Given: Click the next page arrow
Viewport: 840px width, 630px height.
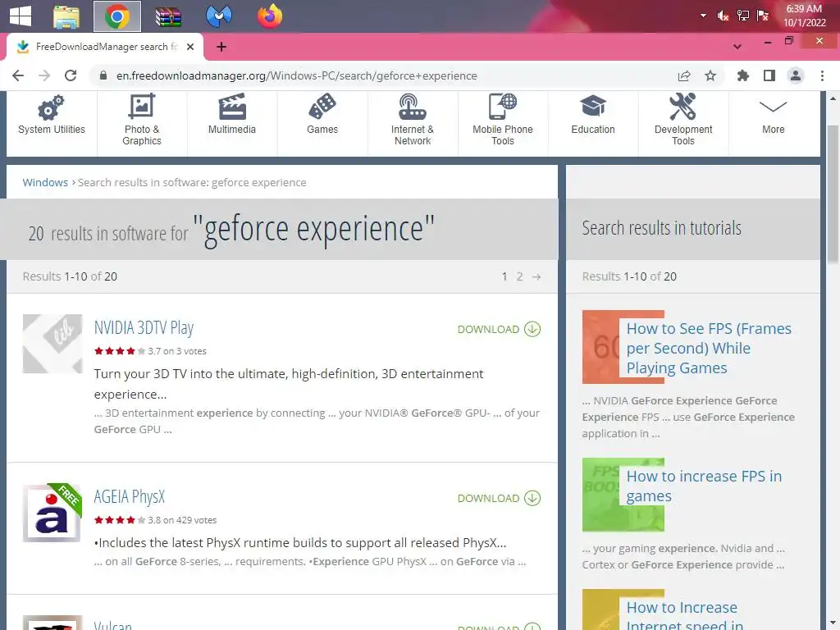Looking at the screenshot, I should click(536, 277).
